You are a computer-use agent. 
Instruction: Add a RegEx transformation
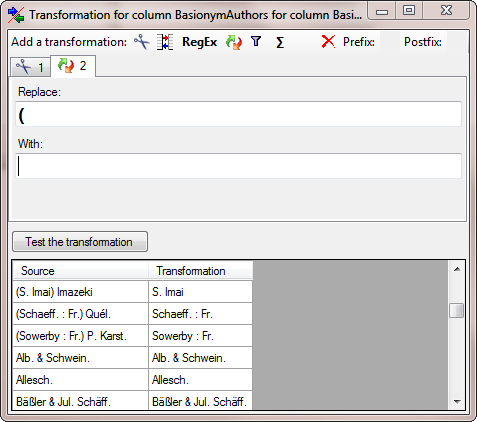point(199,42)
